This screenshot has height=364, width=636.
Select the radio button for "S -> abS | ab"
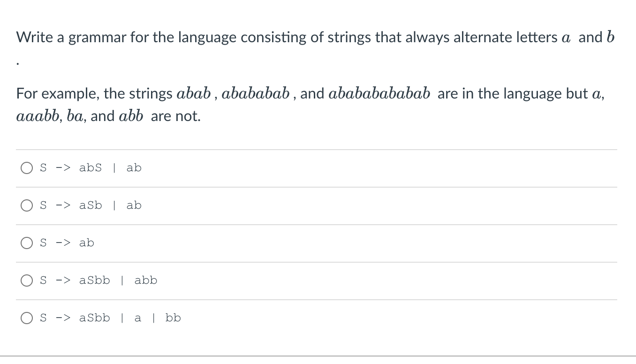[x=27, y=168]
